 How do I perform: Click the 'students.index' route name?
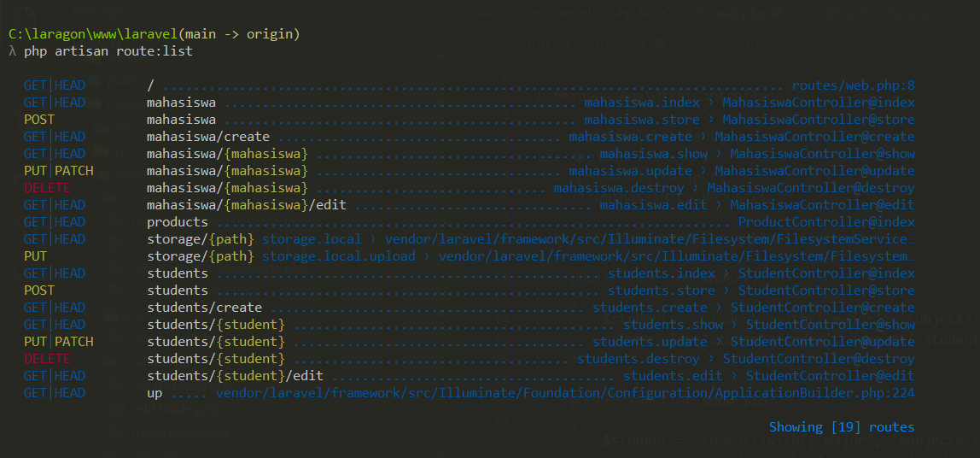(662, 273)
